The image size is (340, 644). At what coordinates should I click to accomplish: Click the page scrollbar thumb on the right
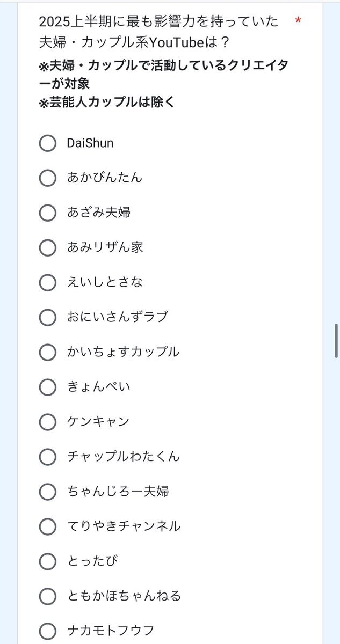pos(337,337)
